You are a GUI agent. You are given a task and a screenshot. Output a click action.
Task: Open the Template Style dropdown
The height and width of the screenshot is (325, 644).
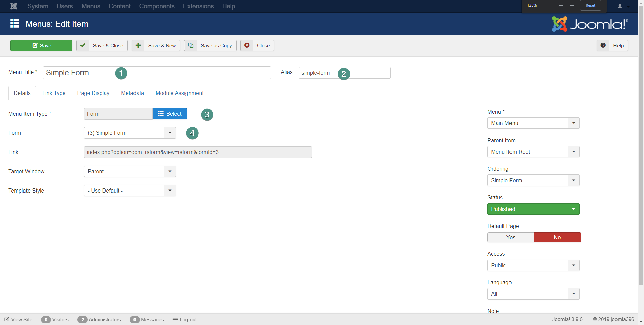(x=130, y=191)
